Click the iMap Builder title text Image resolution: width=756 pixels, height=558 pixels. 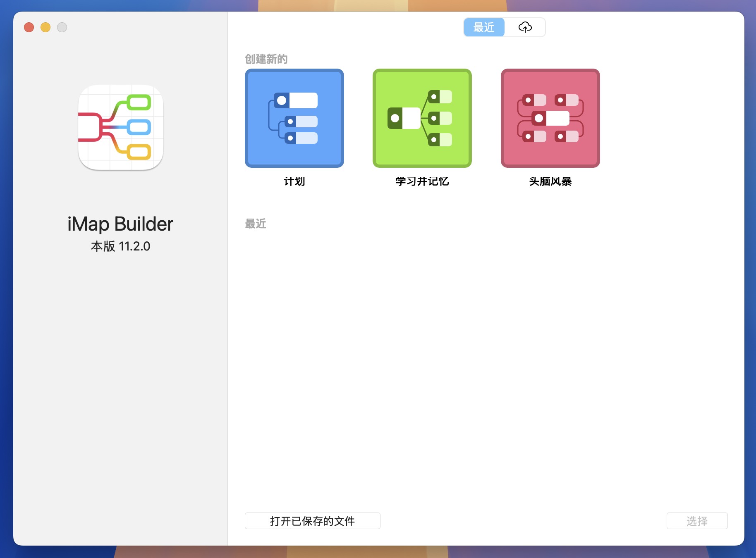click(x=120, y=224)
